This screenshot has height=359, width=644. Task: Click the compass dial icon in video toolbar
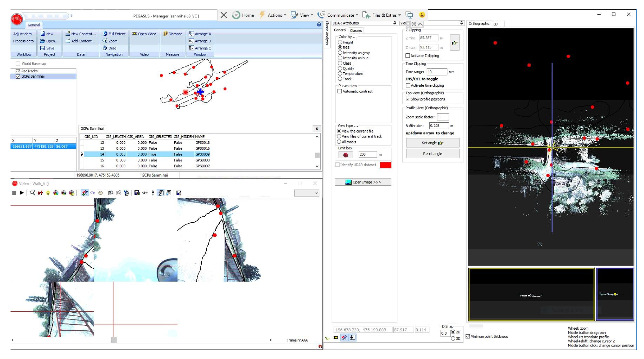pyautogui.click(x=101, y=193)
